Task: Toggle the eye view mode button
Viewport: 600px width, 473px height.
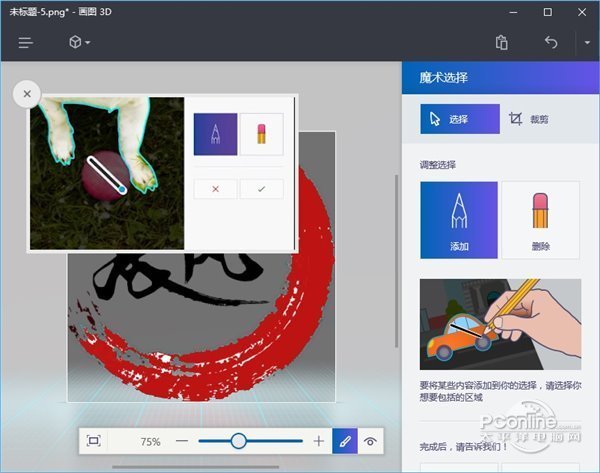Action: [370, 441]
